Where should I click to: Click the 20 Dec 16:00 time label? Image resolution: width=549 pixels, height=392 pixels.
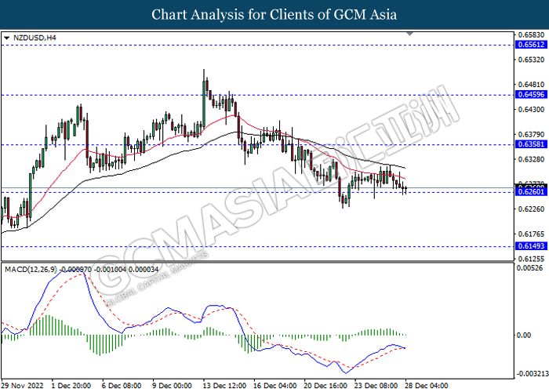click(x=325, y=386)
